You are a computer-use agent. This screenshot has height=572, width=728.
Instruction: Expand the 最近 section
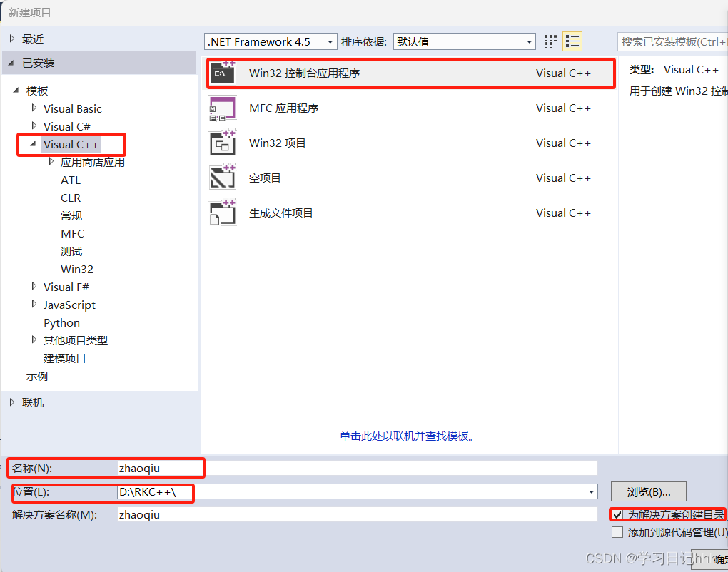[x=12, y=39]
